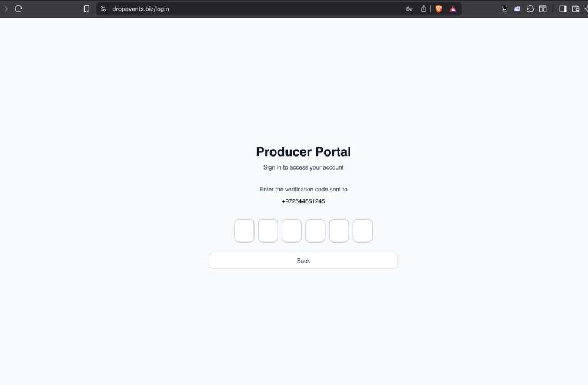Focus the first verification code box

(x=245, y=231)
